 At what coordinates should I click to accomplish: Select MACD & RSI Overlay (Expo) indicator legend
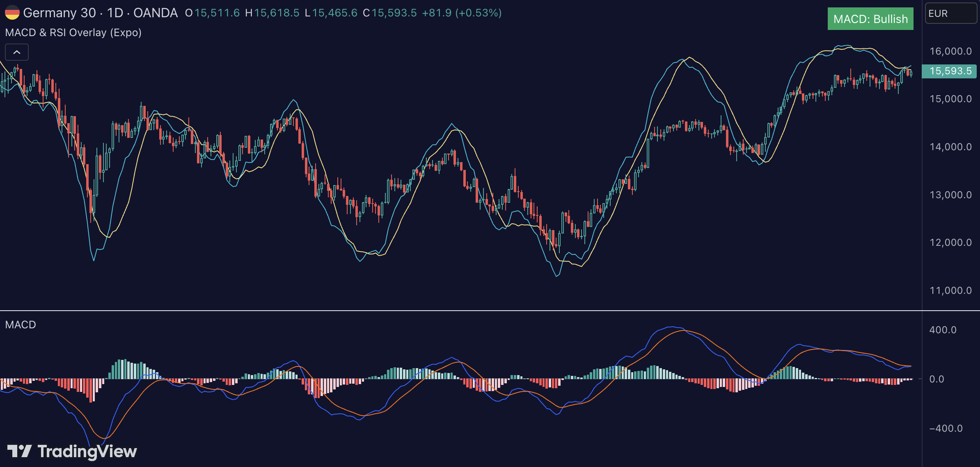(73, 32)
